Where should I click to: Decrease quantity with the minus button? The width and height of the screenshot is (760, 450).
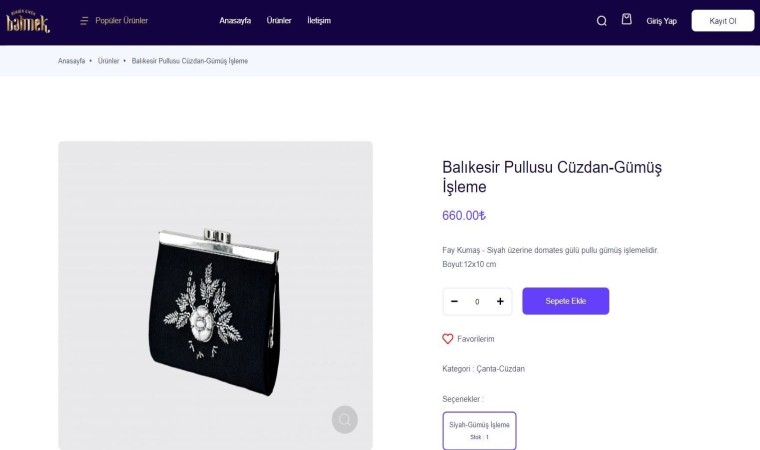455,301
